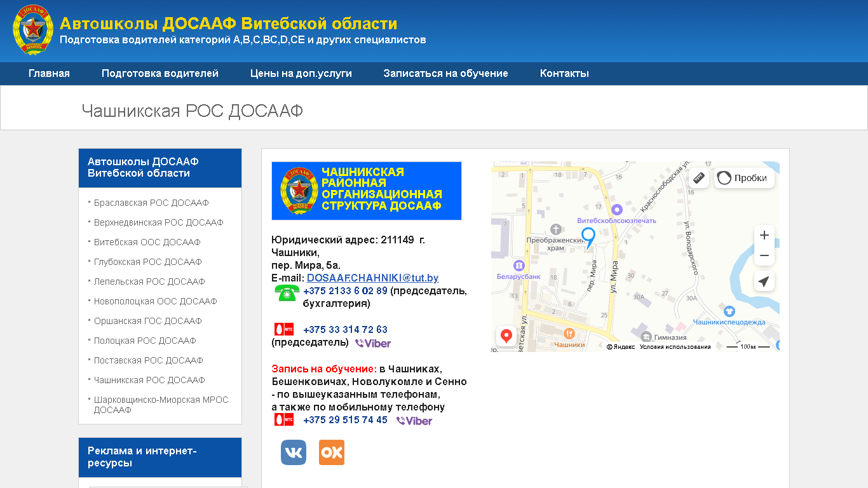Viewport: 868px width, 488px height.
Task: Click the orange Чашники restaurant marker on map
Action: coord(569,333)
